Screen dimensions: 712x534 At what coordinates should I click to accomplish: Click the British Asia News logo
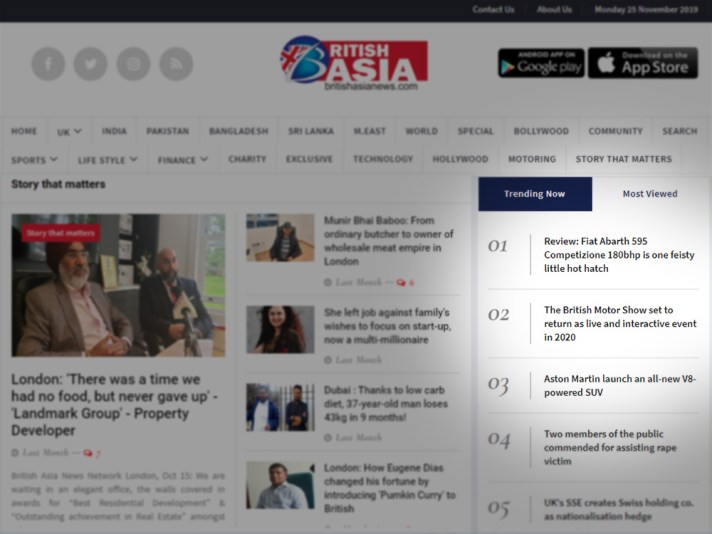click(354, 63)
